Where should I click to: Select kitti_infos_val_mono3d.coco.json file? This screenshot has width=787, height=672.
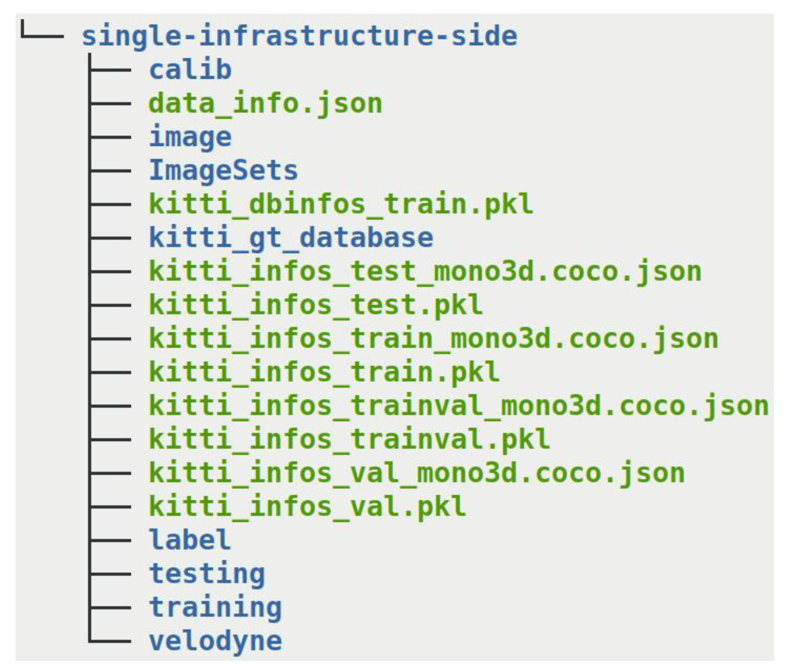point(417,473)
